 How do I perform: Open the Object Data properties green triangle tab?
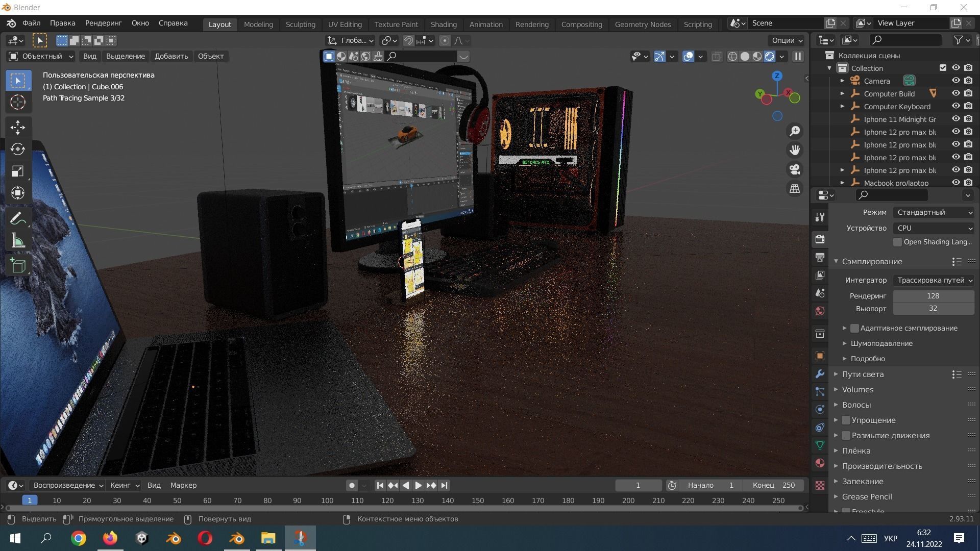click(820, 445)
